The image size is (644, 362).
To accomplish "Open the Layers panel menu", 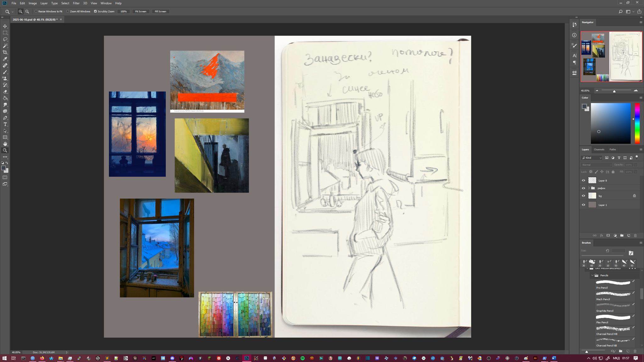I will pyautogui.click(x=641, y=150).
